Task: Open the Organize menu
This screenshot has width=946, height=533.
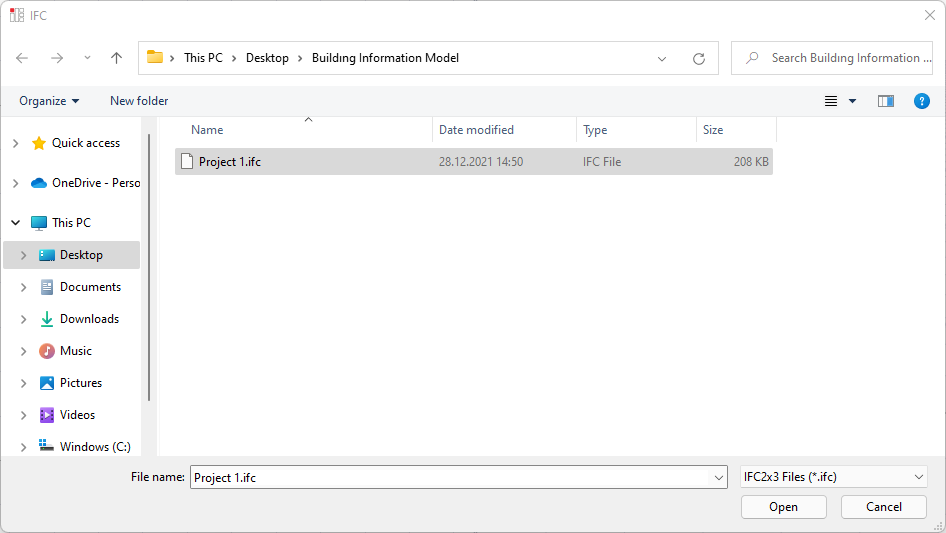Action: [49, 101]
